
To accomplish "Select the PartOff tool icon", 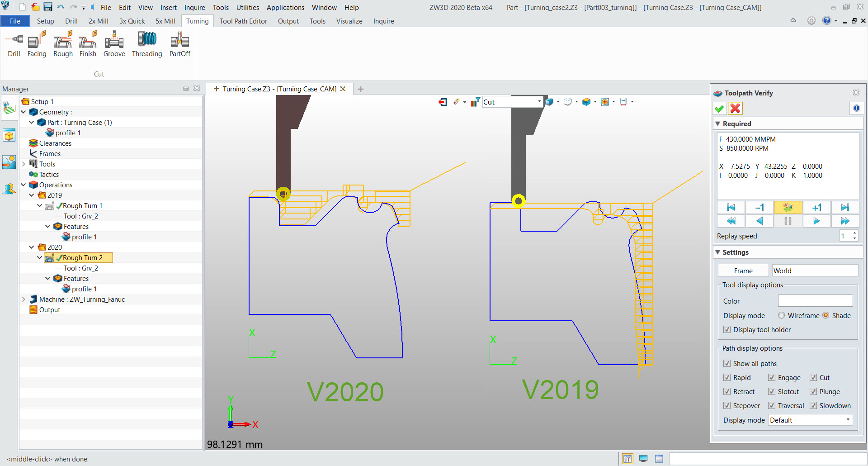I will click(179, 43).
